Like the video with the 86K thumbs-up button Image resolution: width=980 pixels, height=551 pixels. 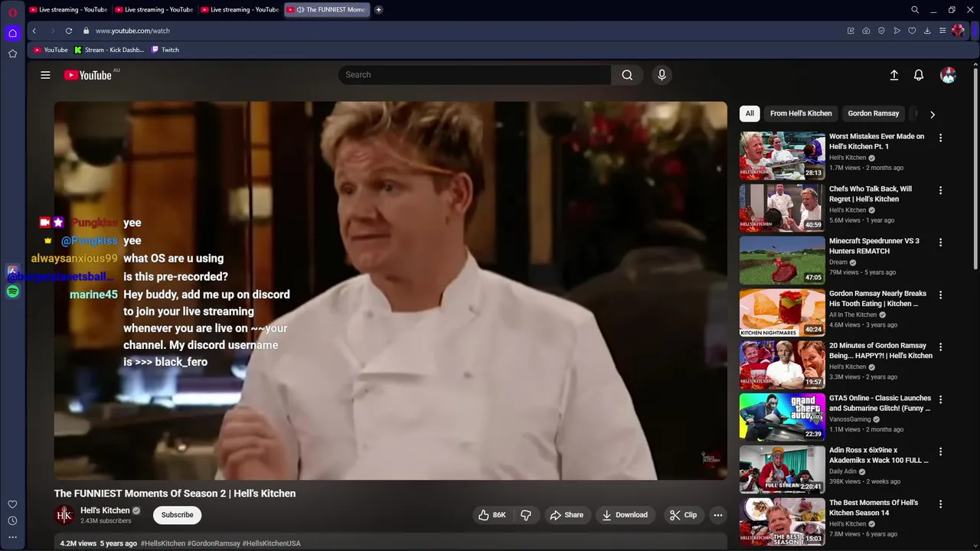click(x=492, y=515)
